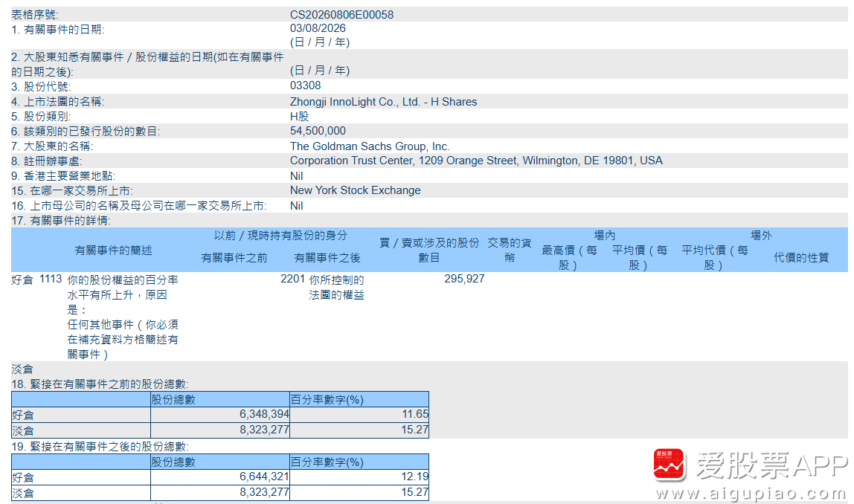854x504 pixels.
Task: Select percentage 11.65 in section 18
Action: pos(415,414)
